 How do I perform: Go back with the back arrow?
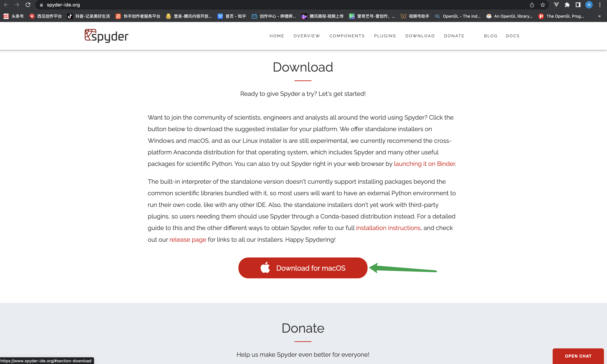pos(6,5)
